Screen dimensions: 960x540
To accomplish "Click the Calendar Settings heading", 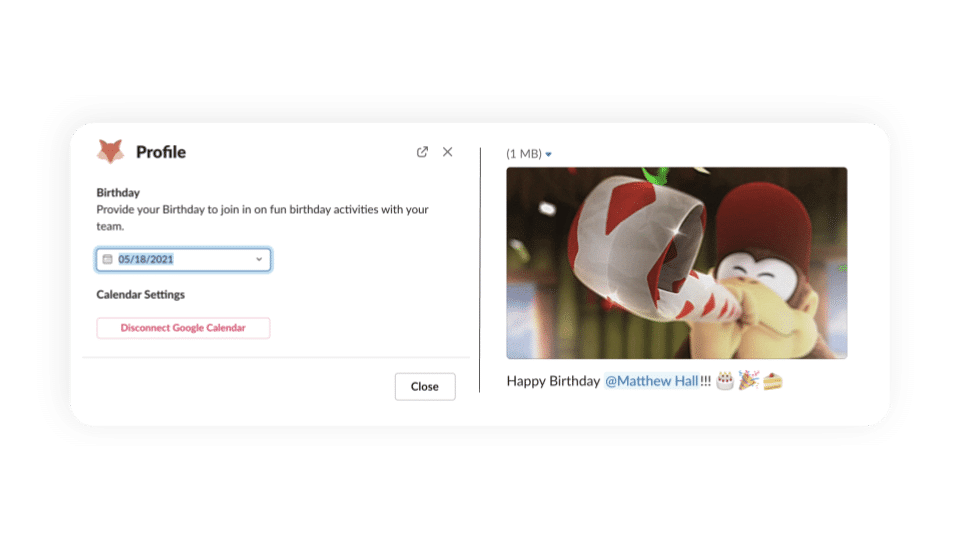I will point(140,294).
